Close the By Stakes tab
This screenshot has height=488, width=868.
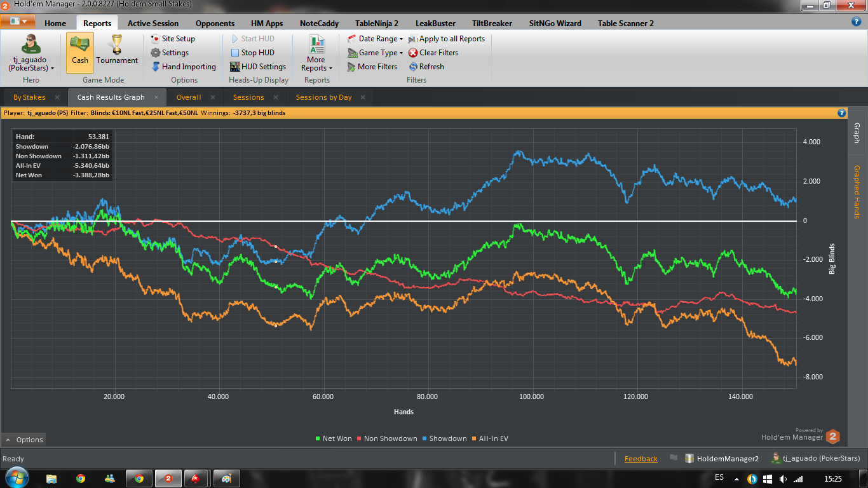coord(57,97)
